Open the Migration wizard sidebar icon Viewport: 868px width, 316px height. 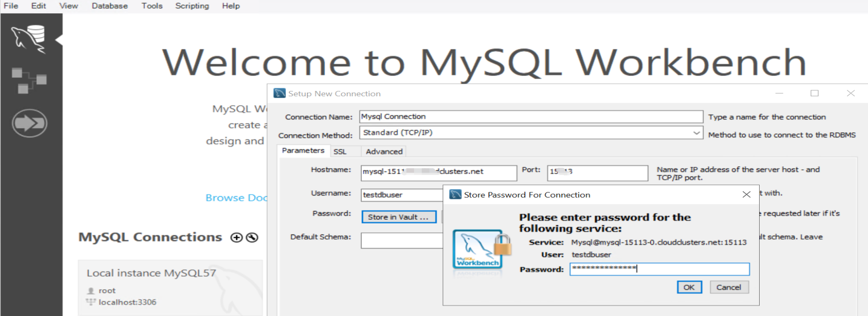(x=29, y=123)
